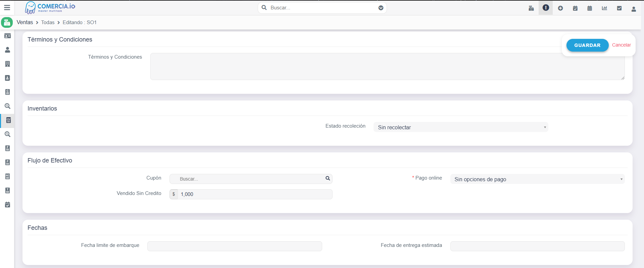Click the Cupón magnifier icon
644x268 pixels.
coord(328,179)
